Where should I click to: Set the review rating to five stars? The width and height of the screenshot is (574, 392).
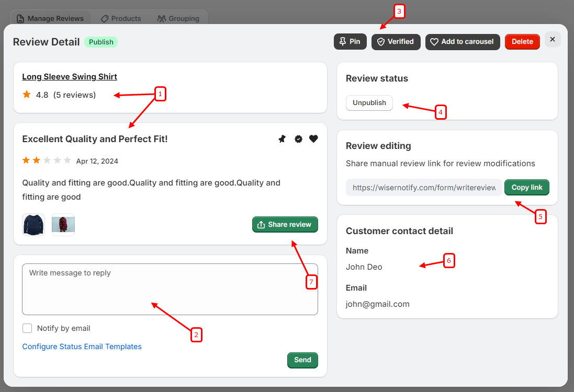coord(67,160)
